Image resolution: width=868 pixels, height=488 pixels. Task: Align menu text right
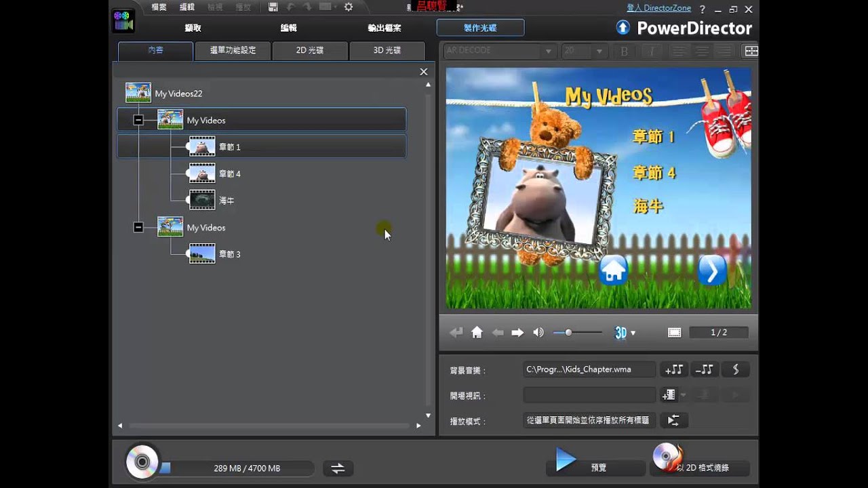coord(726,51)
